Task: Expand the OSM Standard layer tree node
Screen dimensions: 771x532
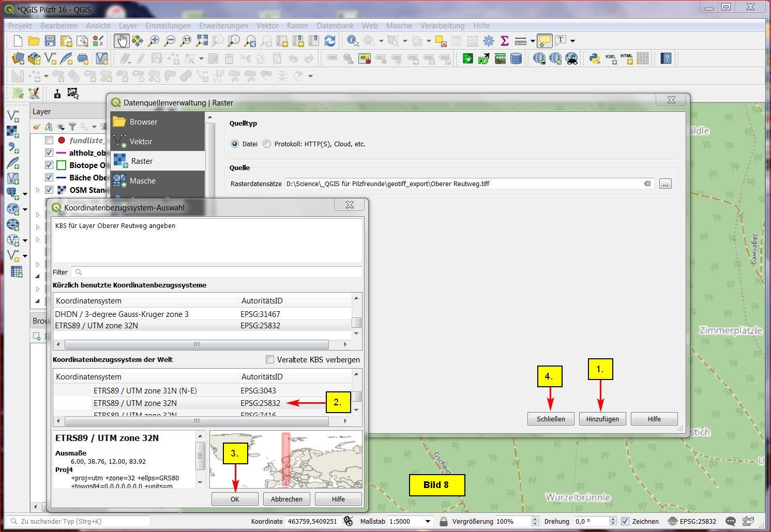Action: tap(38, 190)
